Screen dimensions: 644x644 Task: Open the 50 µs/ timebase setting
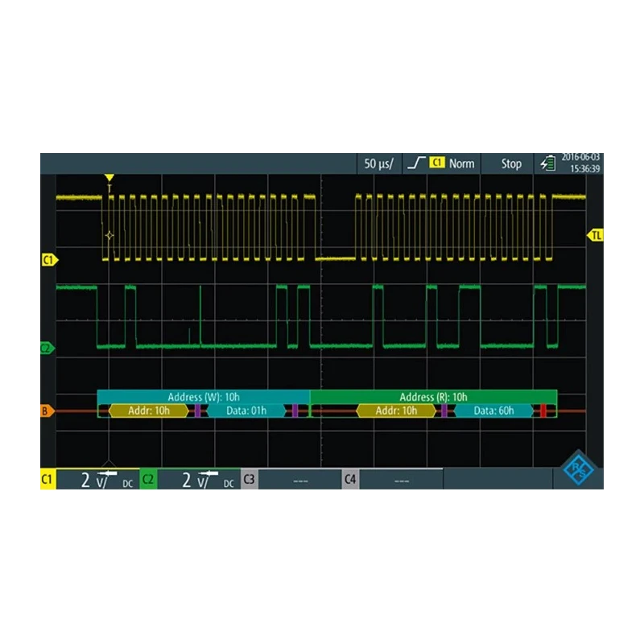[378, 164]
